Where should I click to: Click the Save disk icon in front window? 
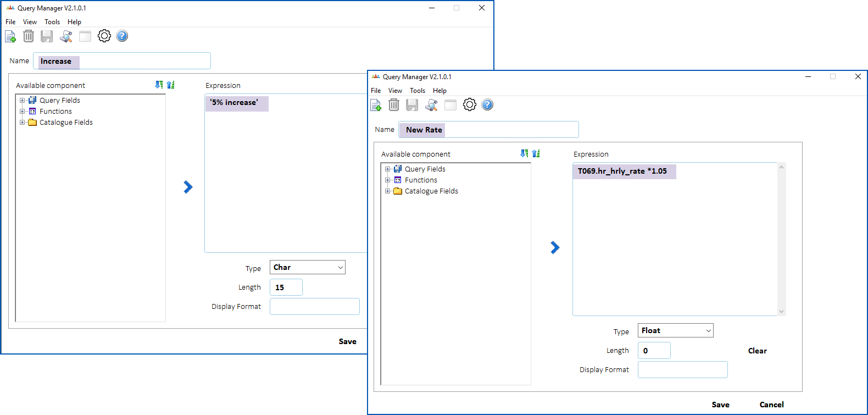pos(412,105)
